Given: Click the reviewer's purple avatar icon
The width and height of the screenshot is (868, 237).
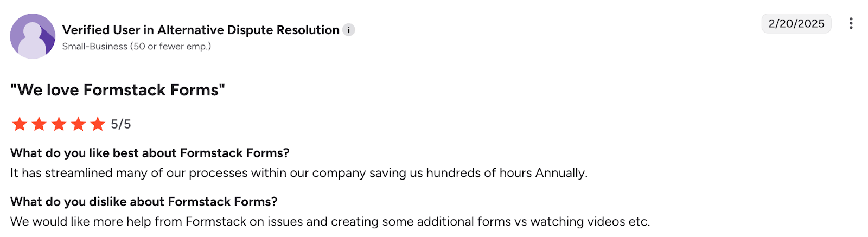Looking at the screenshot, I should (33, 36).
